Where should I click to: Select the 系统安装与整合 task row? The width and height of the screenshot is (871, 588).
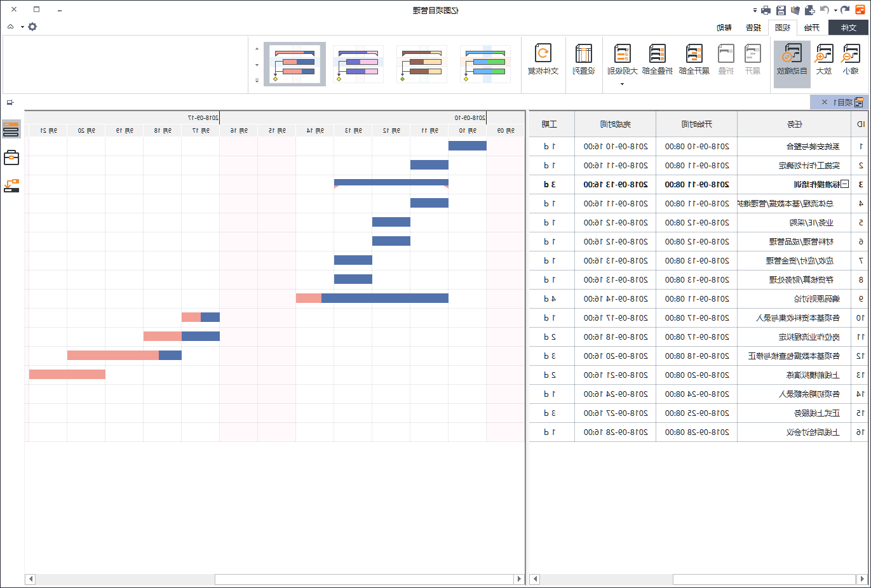(x=699, y=147)
